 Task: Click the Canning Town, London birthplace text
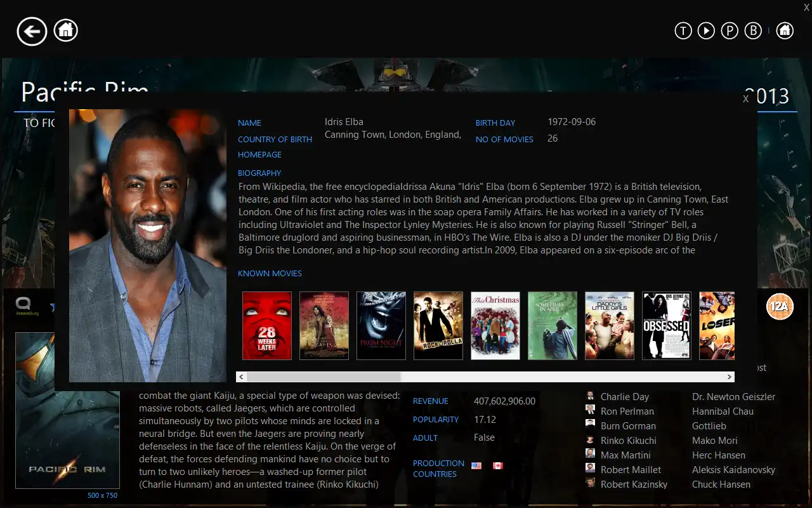click(393, 135)
